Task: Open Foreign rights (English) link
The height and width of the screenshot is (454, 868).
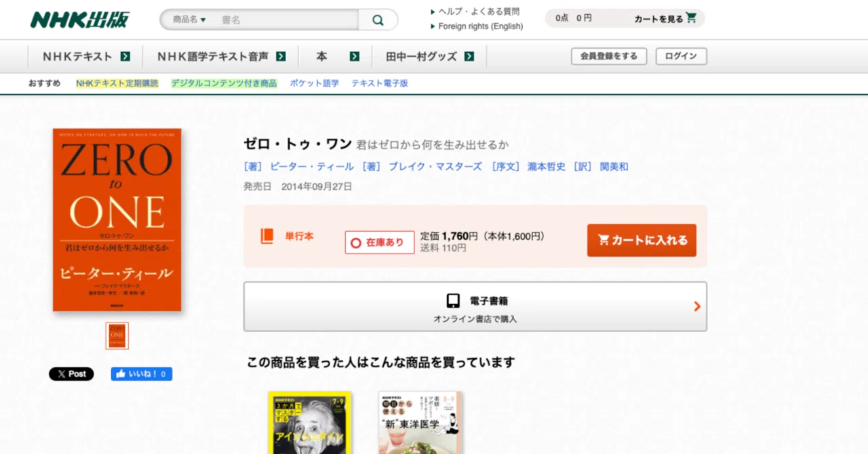Action: click(480, 26)
